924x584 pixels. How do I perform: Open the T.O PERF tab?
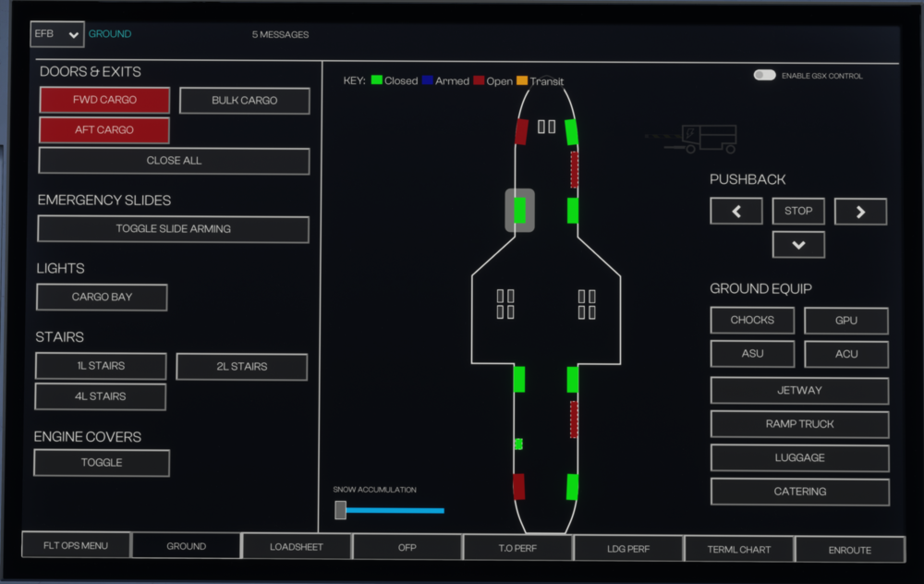[x=517, y=548]
